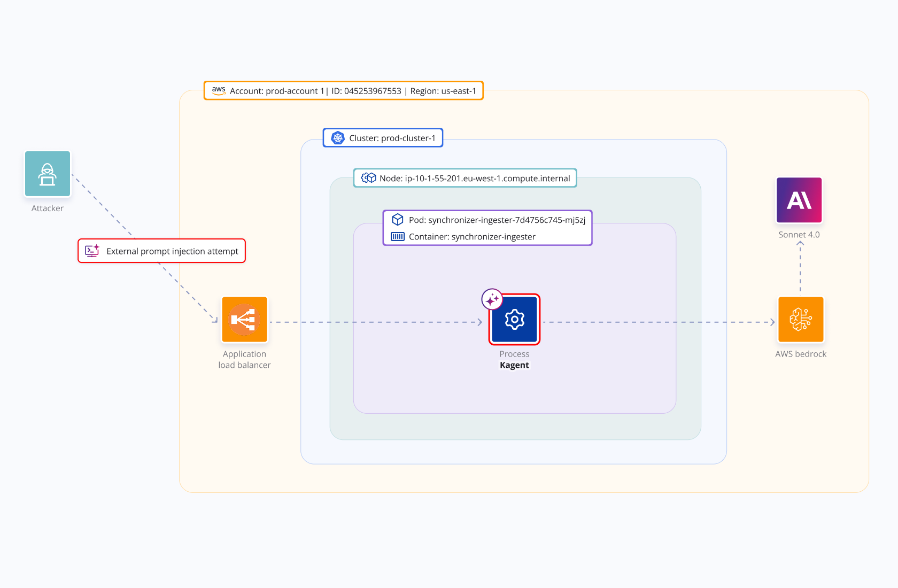Viewport: 898px width, 588px height.
Task: Click the sparkle AI badge on Kagent
Action: (492, 299)
